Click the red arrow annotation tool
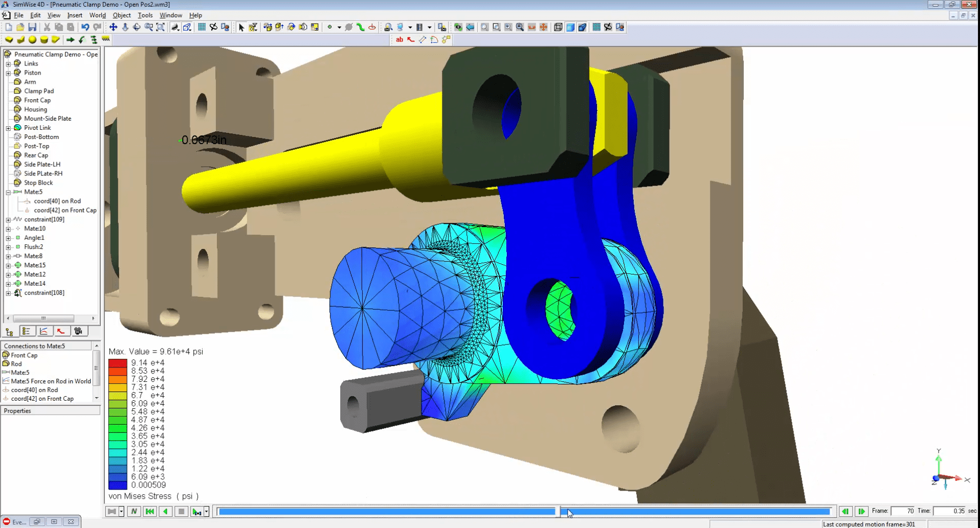980x528 pixels. click(411, 39)
